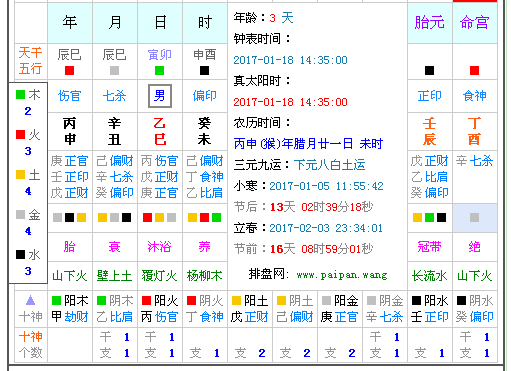This screenshot has height=371, width=511.
Task: Select the 月 column header
Action: (x=115, y=23)
